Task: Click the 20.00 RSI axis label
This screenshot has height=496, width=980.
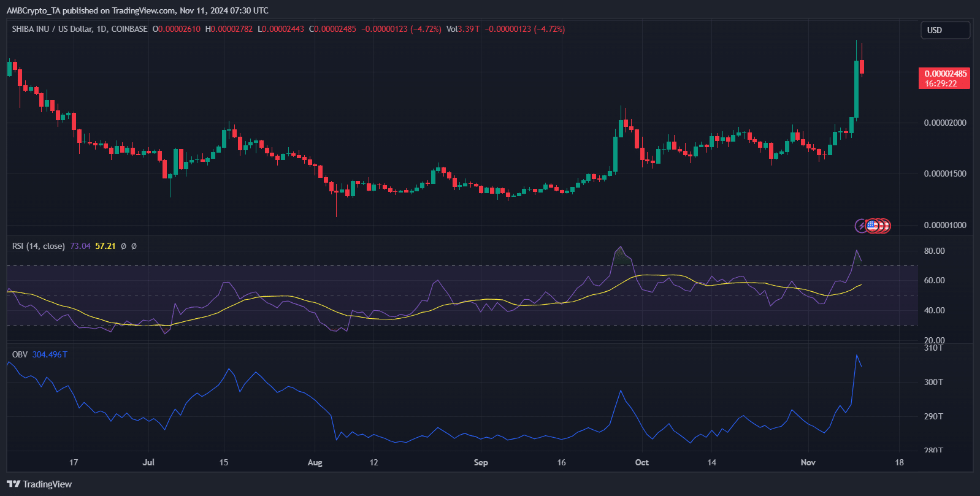Action: click(x=935, y=340)
